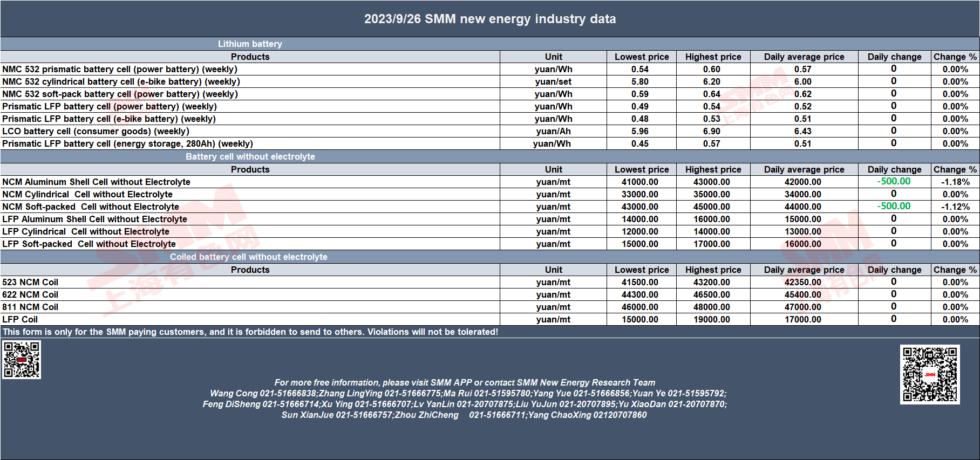Select the 'Battery cell without electrolyte' section header
The image size is (980, 460).
pos(250,156)
